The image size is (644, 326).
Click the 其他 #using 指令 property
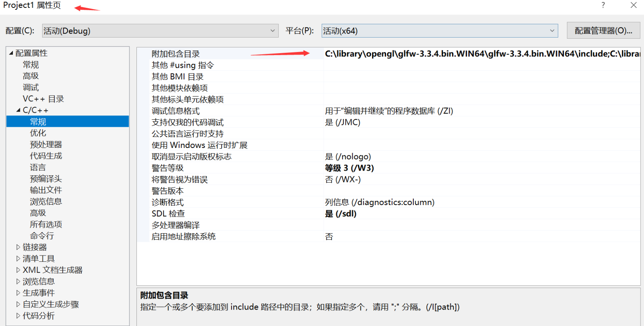coord(183,65)
